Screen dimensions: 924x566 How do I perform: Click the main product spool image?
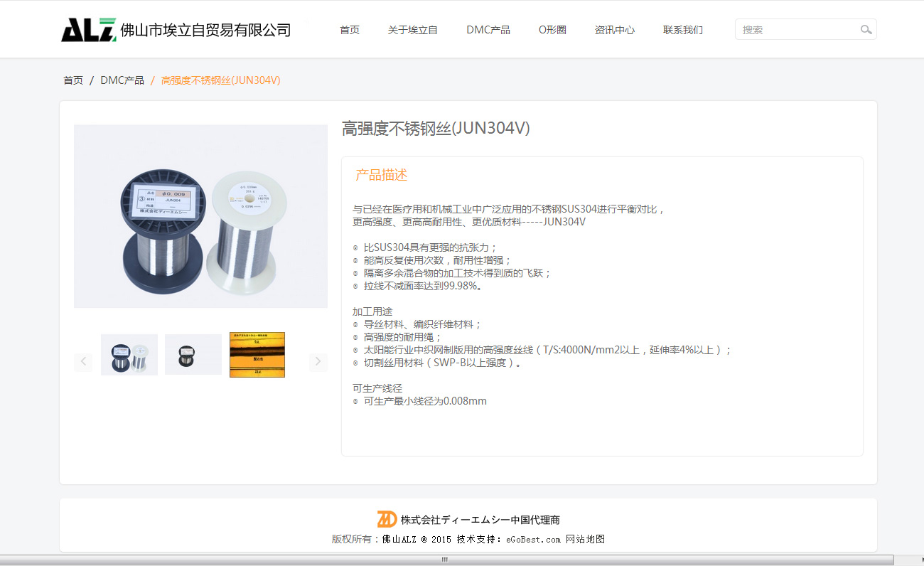[x=200, y=216]
